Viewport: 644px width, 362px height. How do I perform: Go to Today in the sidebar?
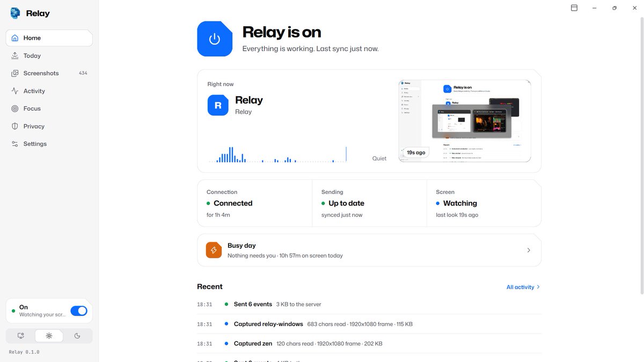[49, 56]
